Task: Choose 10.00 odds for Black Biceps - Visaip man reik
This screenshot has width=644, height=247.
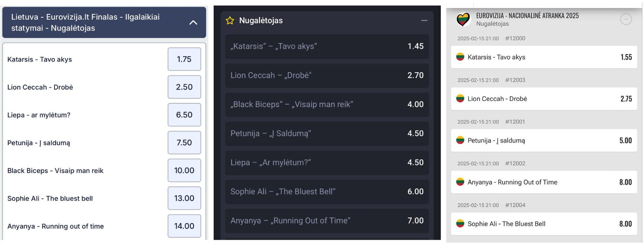Action: click(x=184, y=170)
